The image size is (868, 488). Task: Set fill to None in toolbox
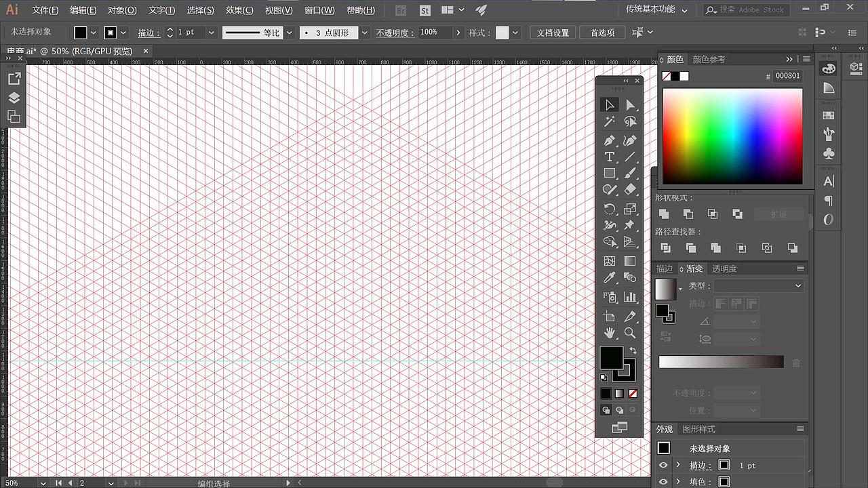633,393
